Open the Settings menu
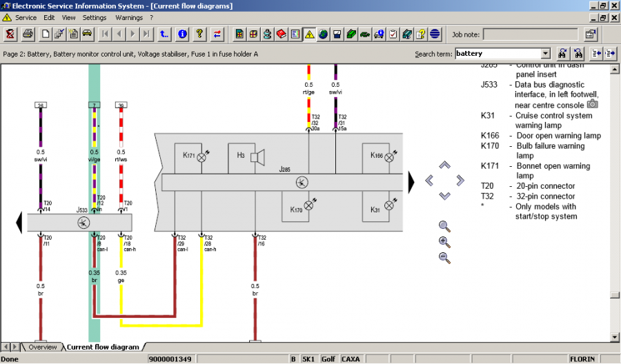 (x=95, y=17)
